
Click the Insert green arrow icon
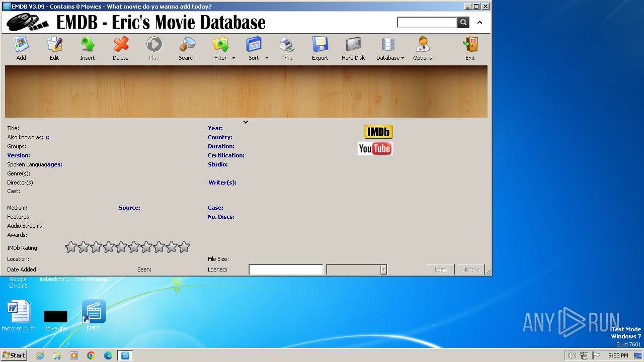point(88,45)
